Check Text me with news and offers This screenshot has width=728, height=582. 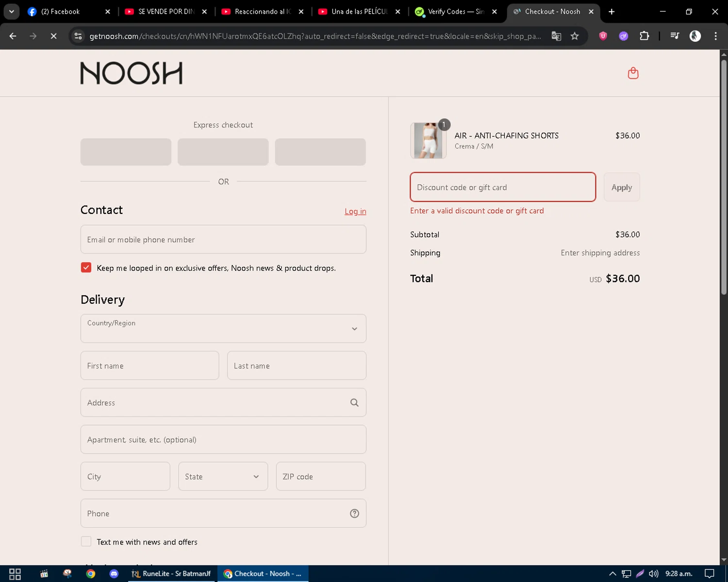point(86,542)
